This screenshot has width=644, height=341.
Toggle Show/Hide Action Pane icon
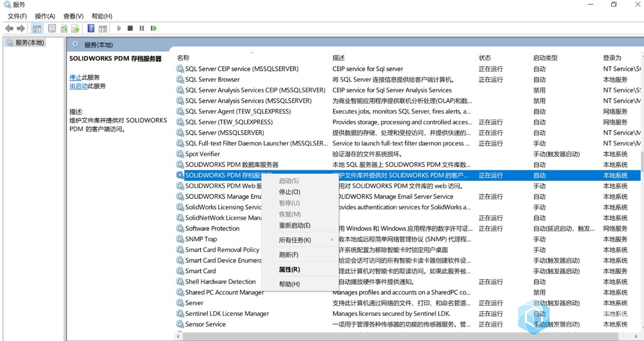[x=103, y=28]
